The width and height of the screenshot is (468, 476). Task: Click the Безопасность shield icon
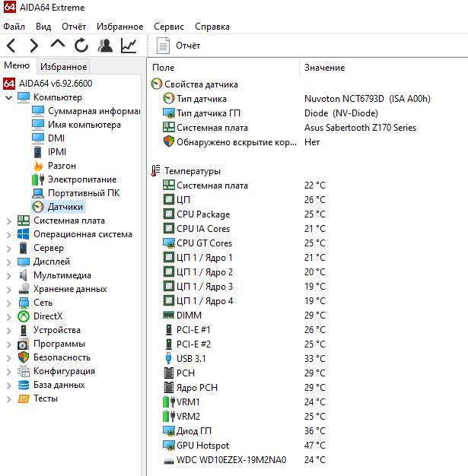pyautogui.click(x=24, y=357)
